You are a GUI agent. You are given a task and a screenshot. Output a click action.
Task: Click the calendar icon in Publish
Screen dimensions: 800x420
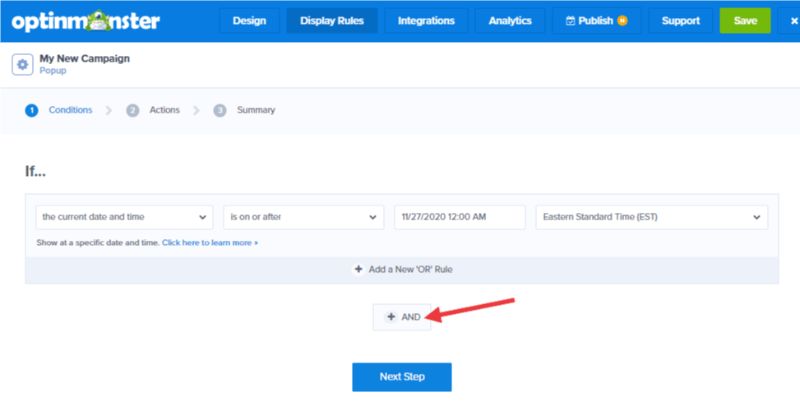pos(570,21)
